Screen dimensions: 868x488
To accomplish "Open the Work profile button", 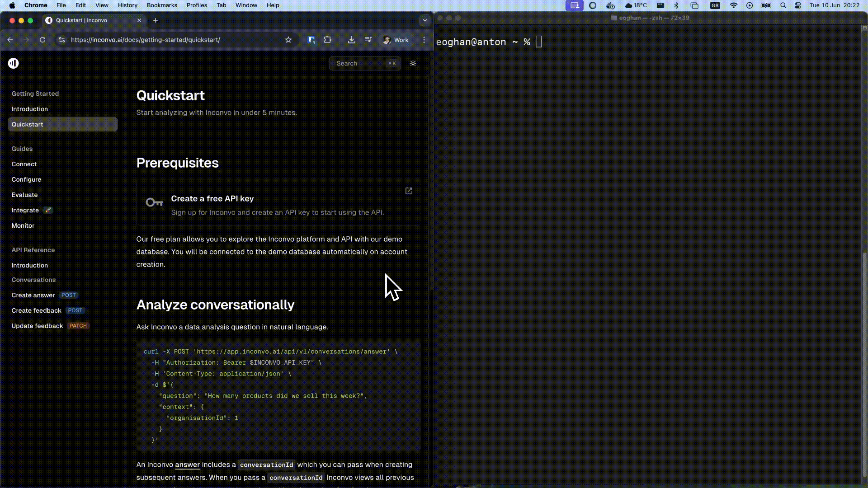I will click(x=396, y=40).
